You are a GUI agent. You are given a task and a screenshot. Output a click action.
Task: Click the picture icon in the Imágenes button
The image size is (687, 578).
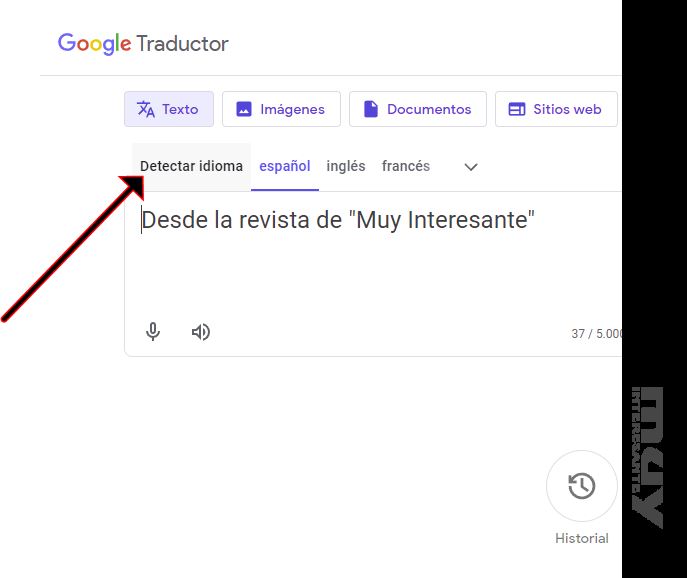coord(244,109)
